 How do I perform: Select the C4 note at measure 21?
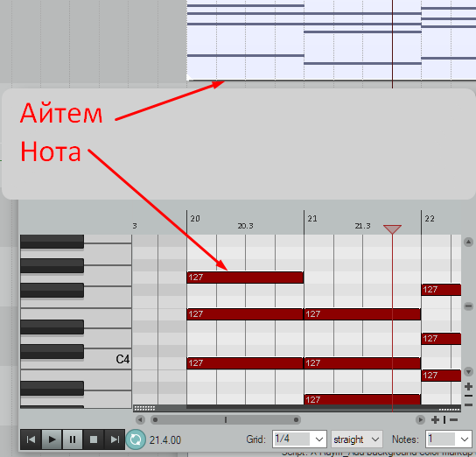[362, 363]
